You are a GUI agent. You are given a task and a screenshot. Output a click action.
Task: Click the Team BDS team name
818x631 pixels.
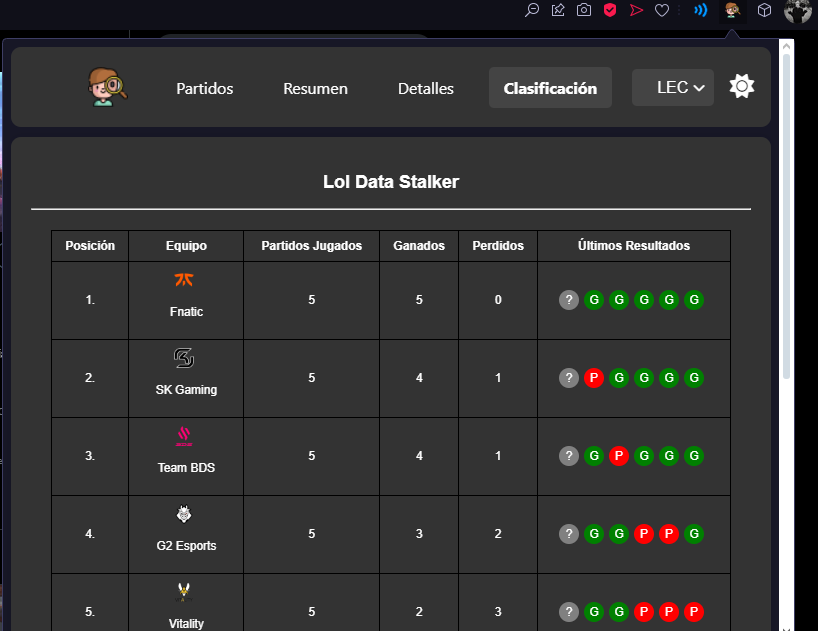(x=186, y=468)
